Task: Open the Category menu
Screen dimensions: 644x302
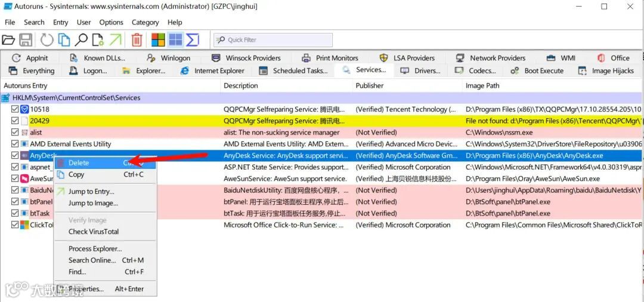Action: tap(145, 22)
